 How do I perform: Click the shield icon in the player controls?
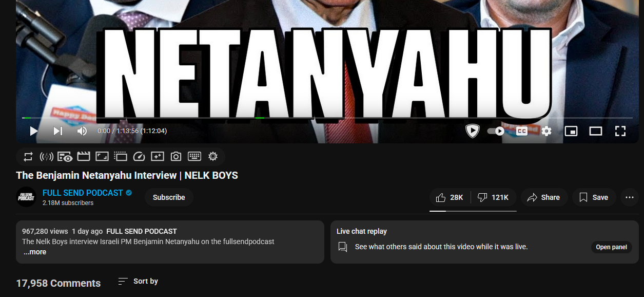pos(472,131)
